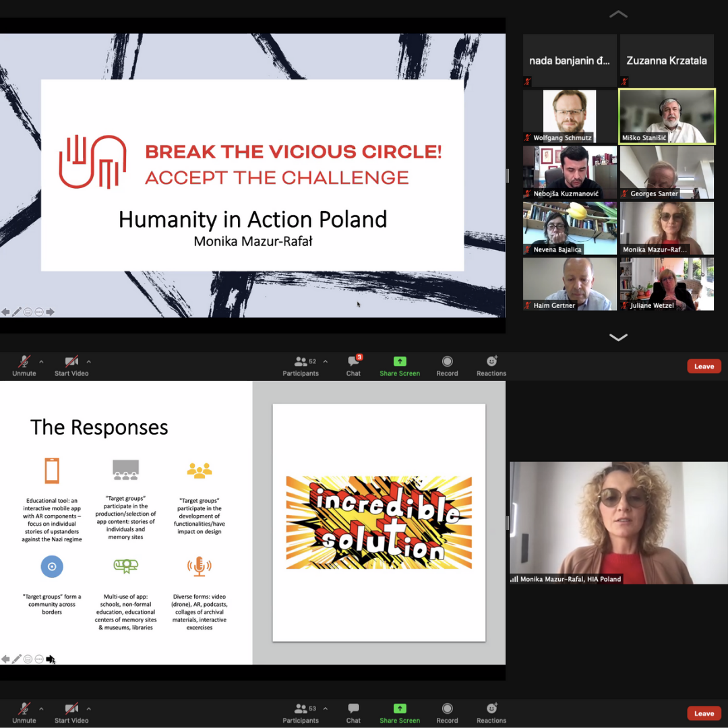The width and height of the screenshot is (728, 728).
Task: Open Reactions in the lower meeting toolbar
Action: (491, 712)
